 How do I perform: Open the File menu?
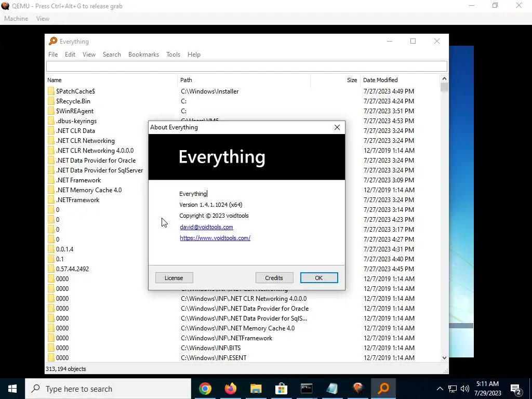(x=53, y=54)
